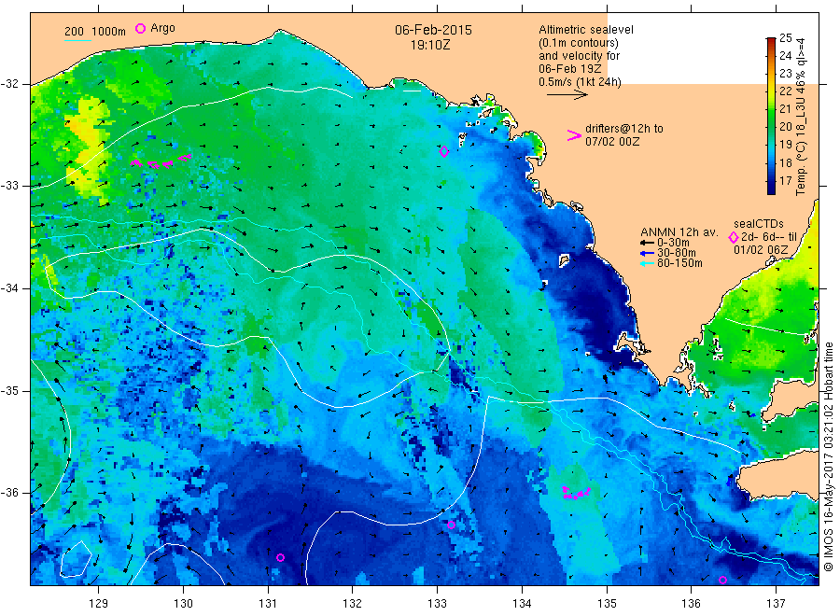Click the longitude label 133
The width and height of the screenshot is (840, 616).
point(437,604)
